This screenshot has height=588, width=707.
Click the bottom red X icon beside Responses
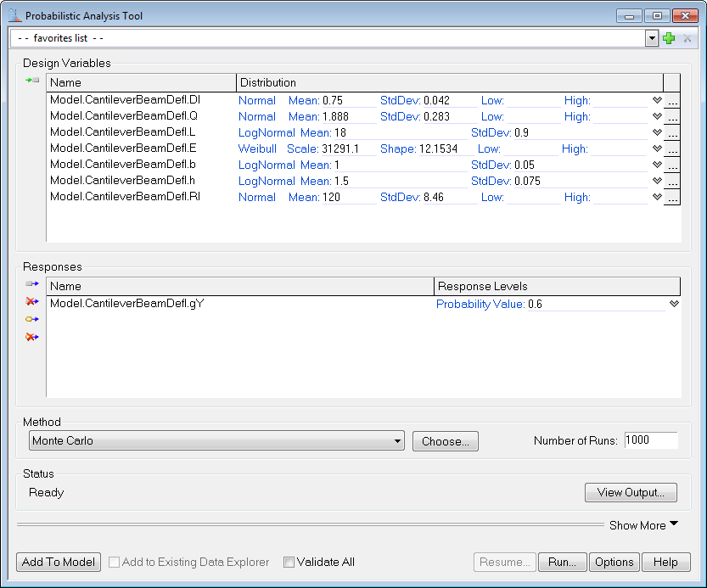[32, 337]
